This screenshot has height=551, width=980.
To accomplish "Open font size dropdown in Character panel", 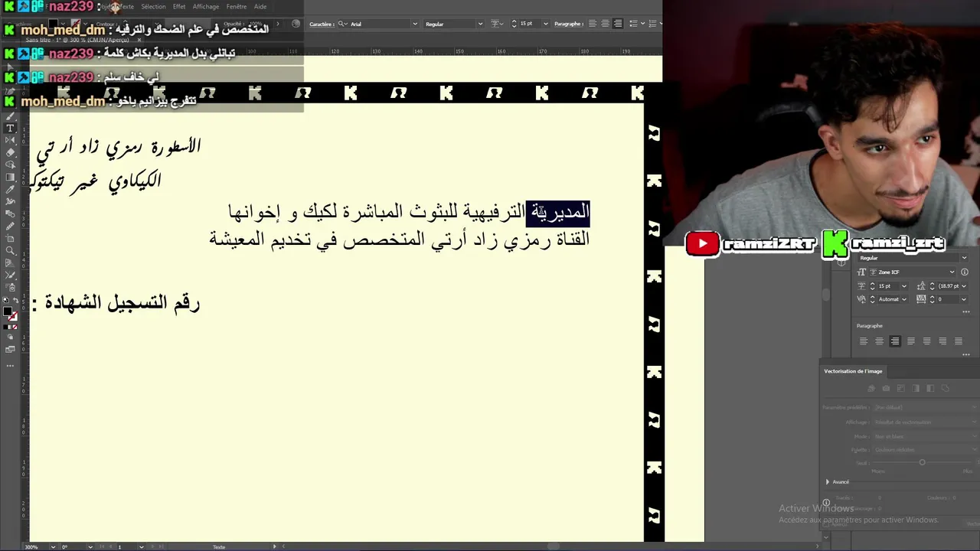I will point(904,285).
